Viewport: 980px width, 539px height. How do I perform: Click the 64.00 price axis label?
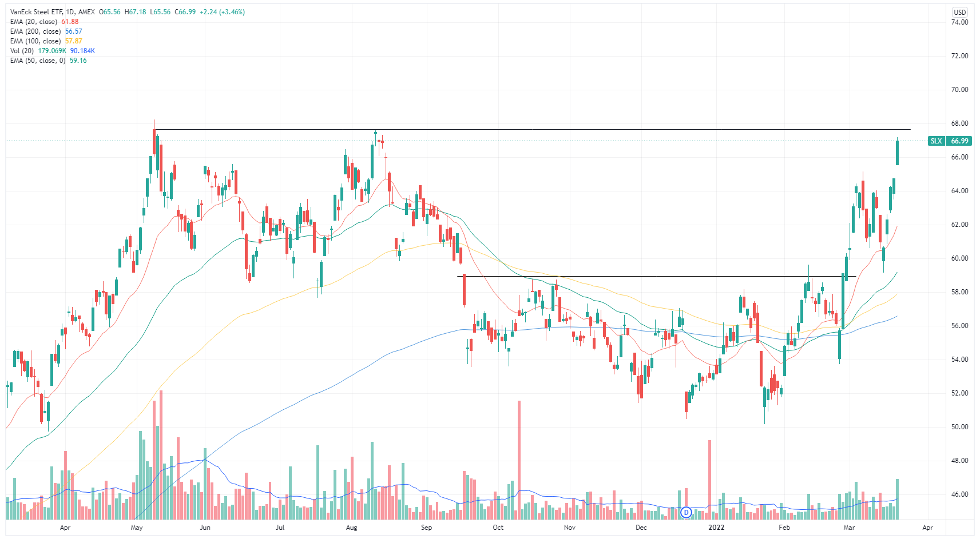tap(959, 191)
